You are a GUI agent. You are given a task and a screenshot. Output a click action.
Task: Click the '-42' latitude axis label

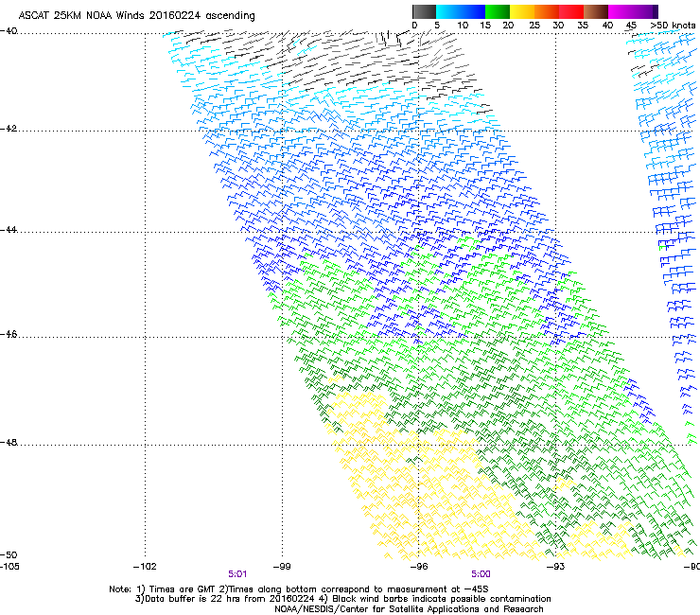[9, 129]
